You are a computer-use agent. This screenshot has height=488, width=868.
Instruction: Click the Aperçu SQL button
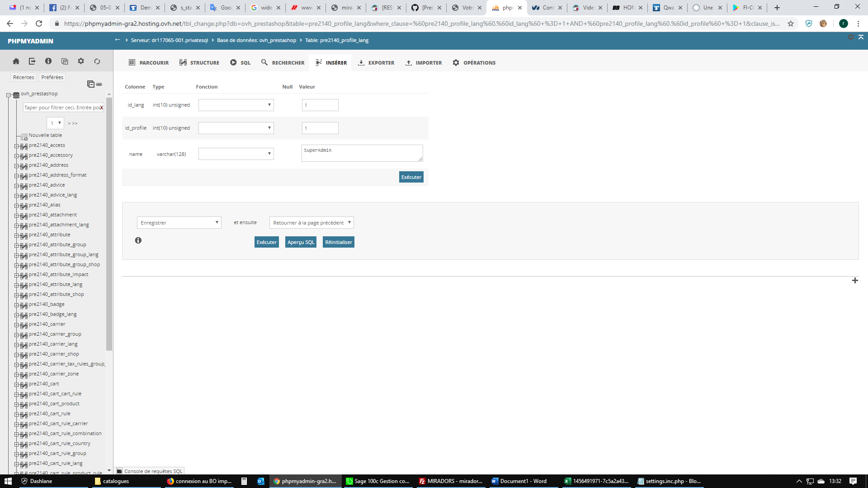click(301, 242)
